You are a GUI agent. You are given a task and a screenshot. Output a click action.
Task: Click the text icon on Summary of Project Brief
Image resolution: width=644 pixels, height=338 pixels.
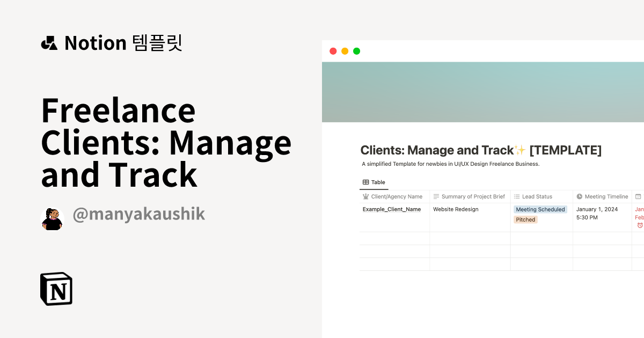(x=437, y=196)
